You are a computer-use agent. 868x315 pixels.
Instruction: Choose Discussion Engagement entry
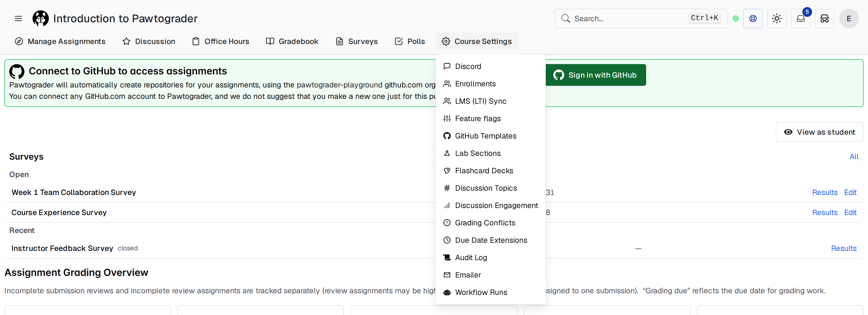[491, 205]
